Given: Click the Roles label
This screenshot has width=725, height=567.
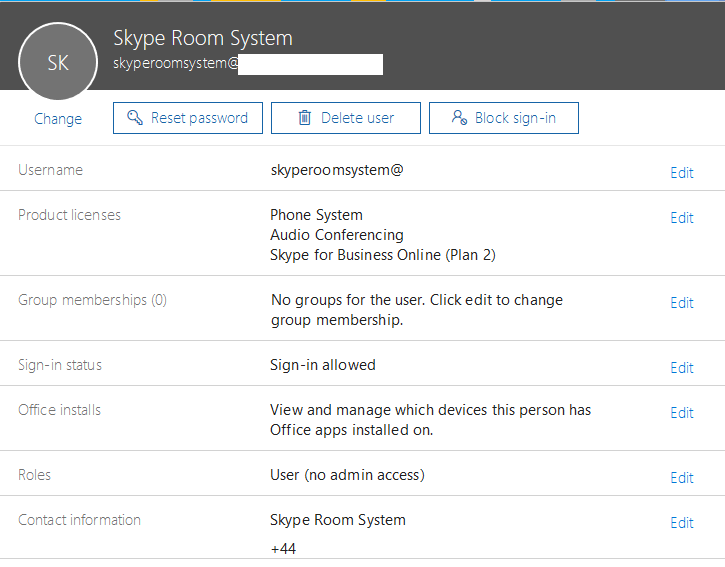Looking at the screenshot, I should 34,475.
